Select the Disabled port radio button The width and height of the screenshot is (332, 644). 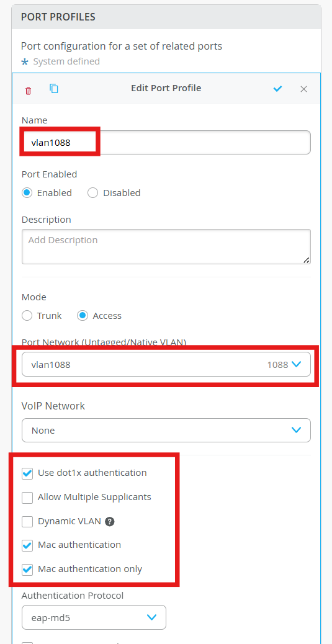[93, 192]
